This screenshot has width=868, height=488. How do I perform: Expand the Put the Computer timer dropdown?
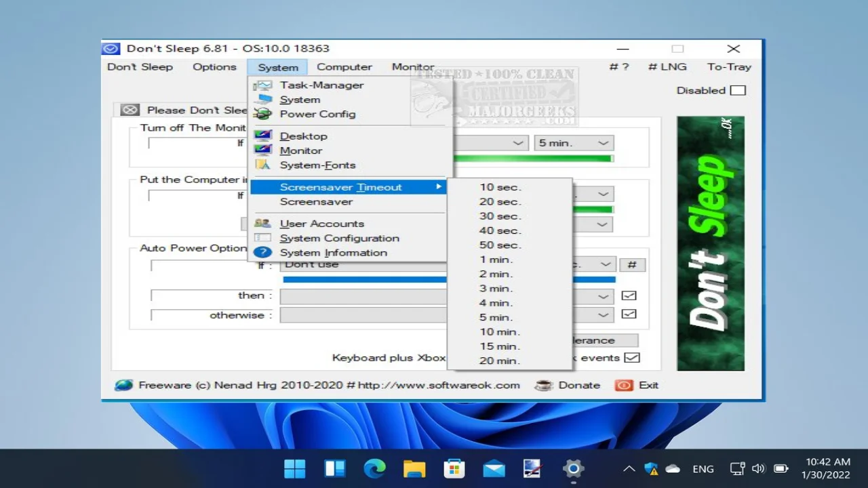pyautogui.click(x=602, y=195)
